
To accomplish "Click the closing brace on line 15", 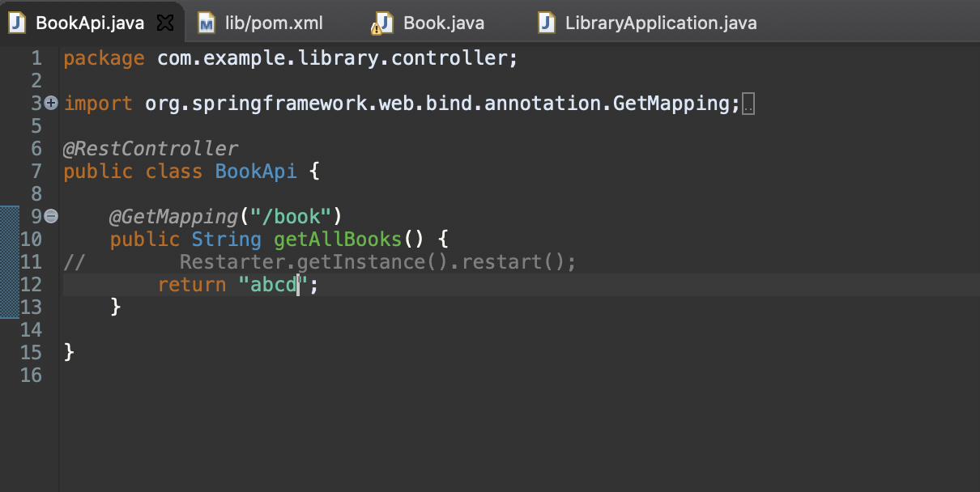I will coord(69,353).
